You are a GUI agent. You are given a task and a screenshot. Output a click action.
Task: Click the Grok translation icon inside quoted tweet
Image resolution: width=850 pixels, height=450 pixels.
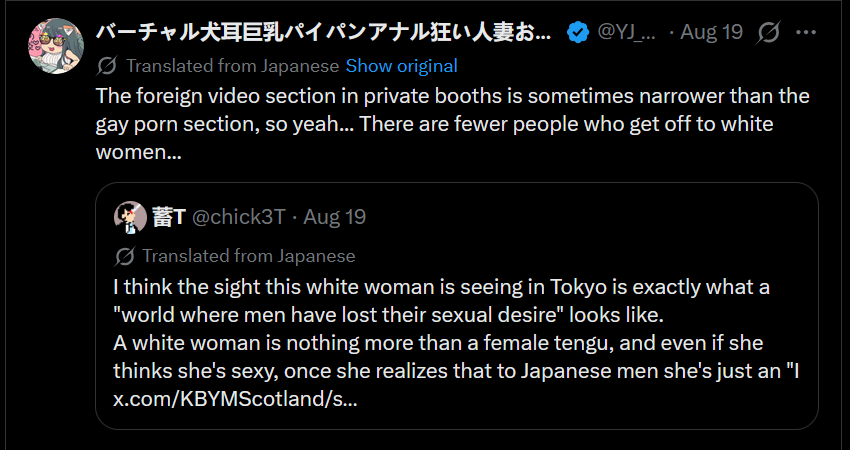(x=125, y=256)
